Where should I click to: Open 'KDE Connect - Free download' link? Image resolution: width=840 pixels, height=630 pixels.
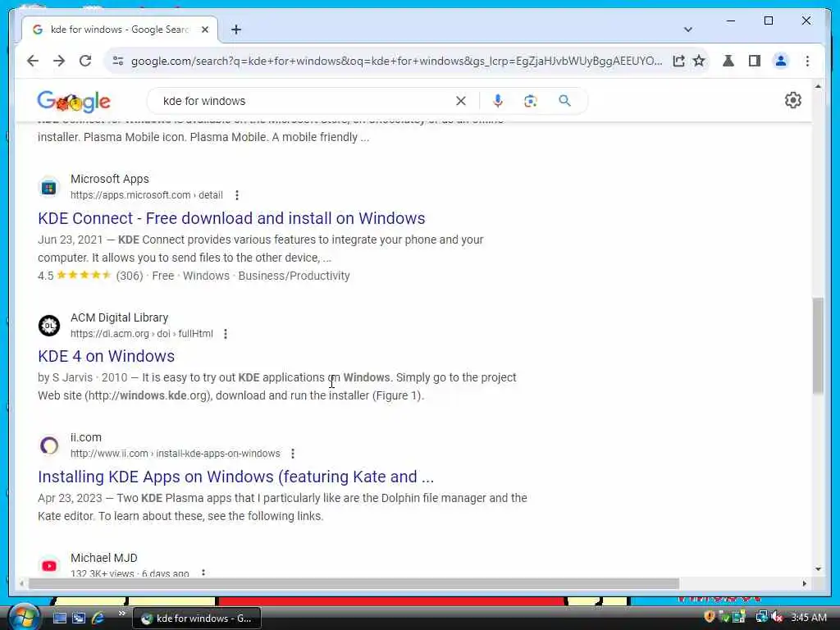(x=231, y=218)
